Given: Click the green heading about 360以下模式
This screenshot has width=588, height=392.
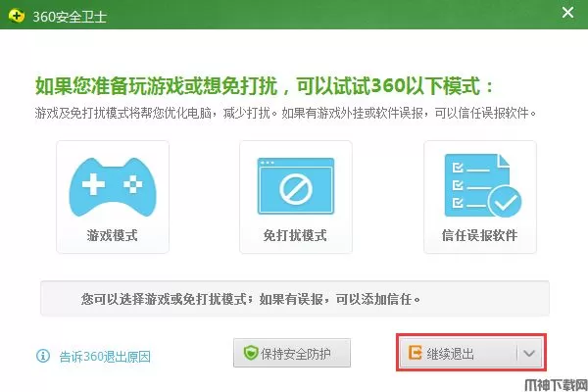Looking at the screenshot, I should click(x=265, y=86).
